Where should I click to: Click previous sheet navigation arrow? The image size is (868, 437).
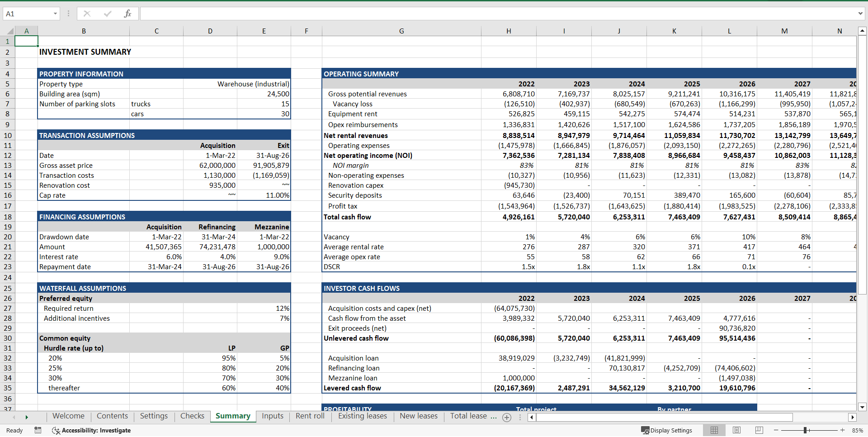pos(14,417)
